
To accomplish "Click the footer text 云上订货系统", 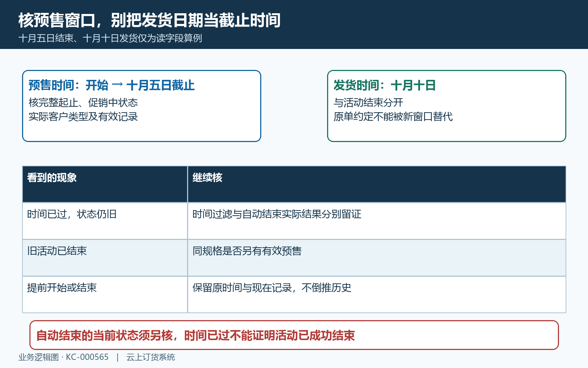I will (151, 357).
